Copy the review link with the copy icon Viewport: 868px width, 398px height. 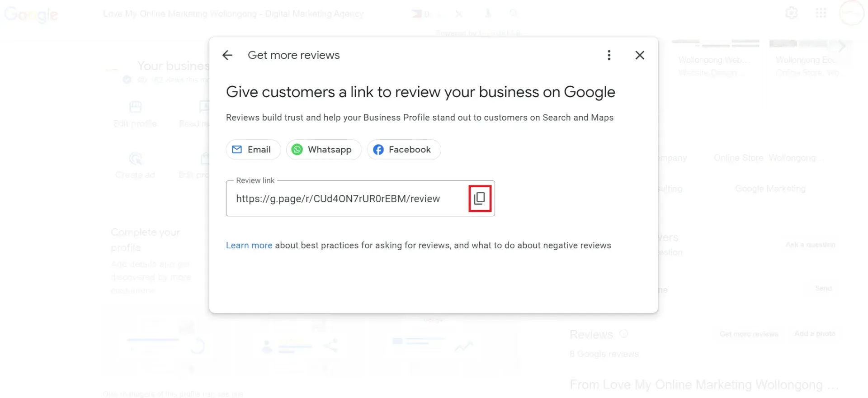480,198
